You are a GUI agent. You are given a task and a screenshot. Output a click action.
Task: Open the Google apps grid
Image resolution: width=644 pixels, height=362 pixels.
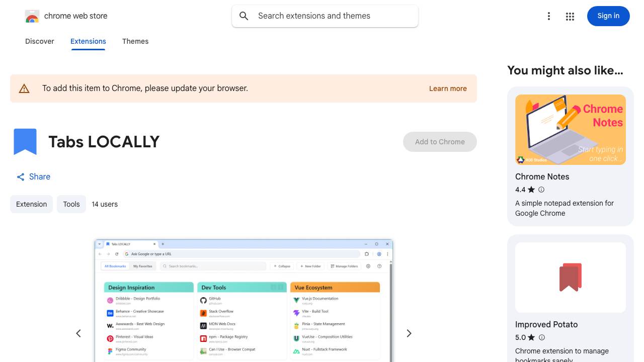point(570,17)
